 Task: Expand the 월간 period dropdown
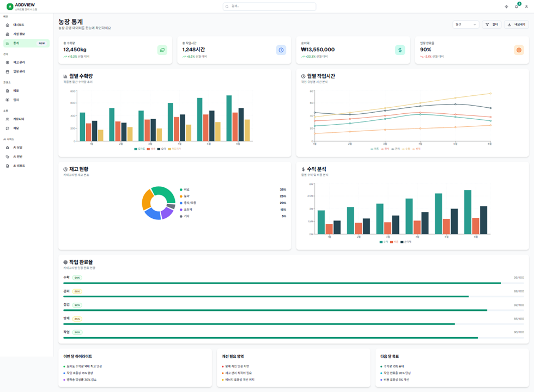(x=465, y=24)
